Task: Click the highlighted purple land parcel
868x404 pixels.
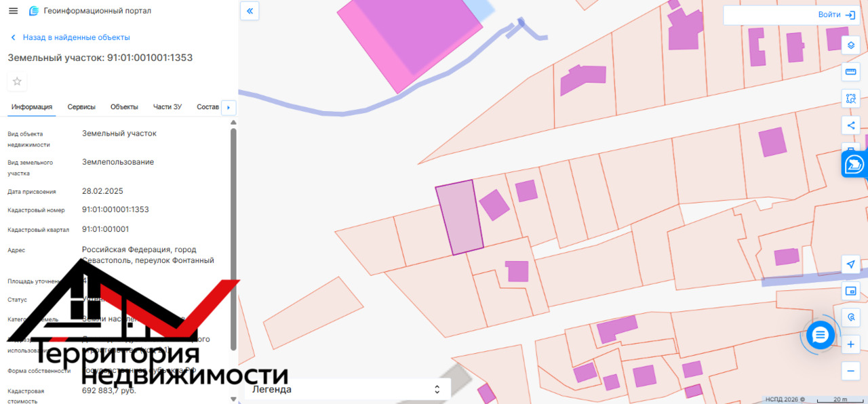Action: pyautogui.click(x=459, y=218)
